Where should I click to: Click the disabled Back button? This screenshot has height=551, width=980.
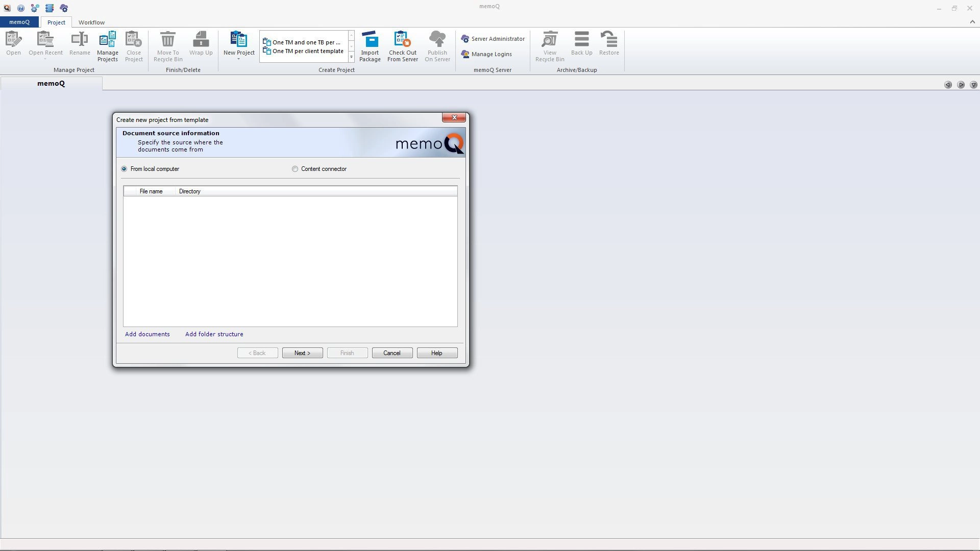(x=257, y=353)
